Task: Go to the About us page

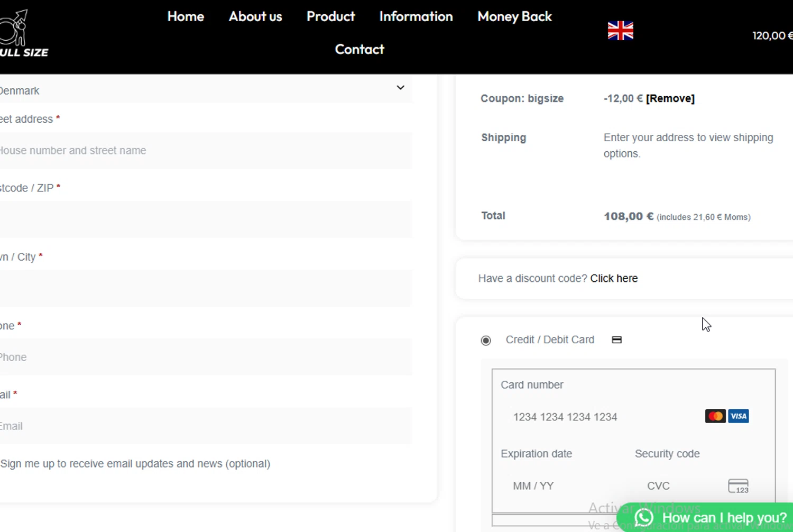Action: pos(255,16)
